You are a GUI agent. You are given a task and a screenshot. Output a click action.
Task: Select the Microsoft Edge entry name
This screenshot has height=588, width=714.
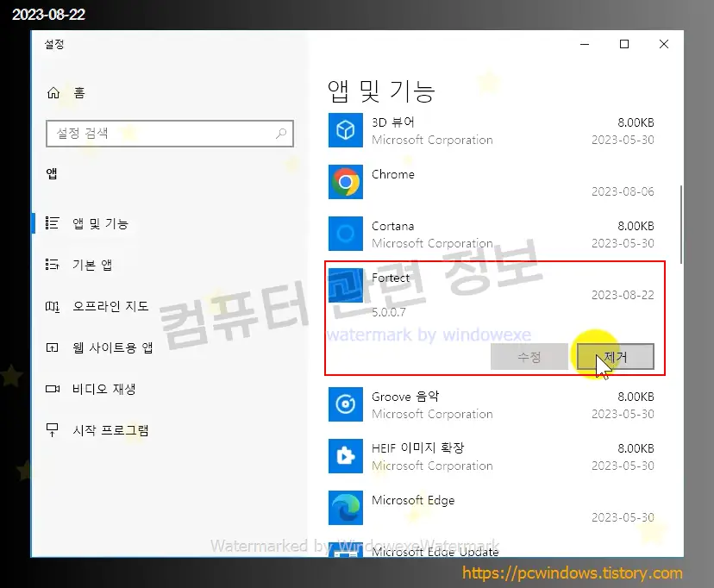point(413,500)
